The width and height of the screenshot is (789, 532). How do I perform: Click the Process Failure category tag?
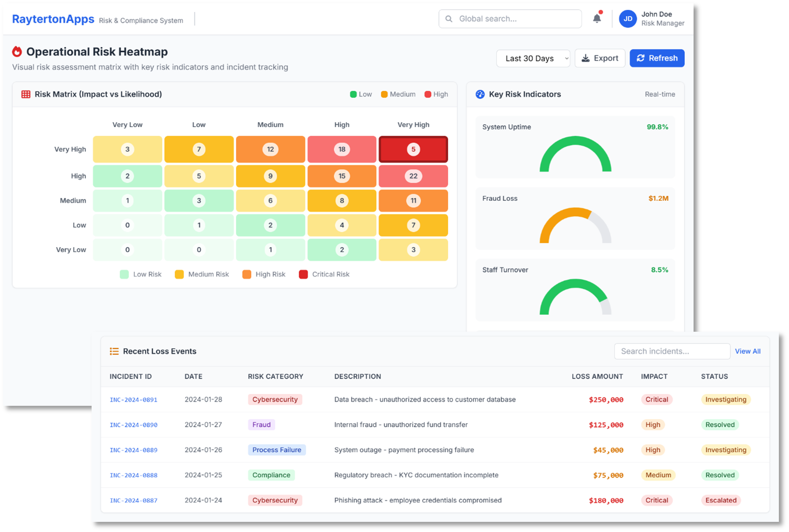[277, 450]
